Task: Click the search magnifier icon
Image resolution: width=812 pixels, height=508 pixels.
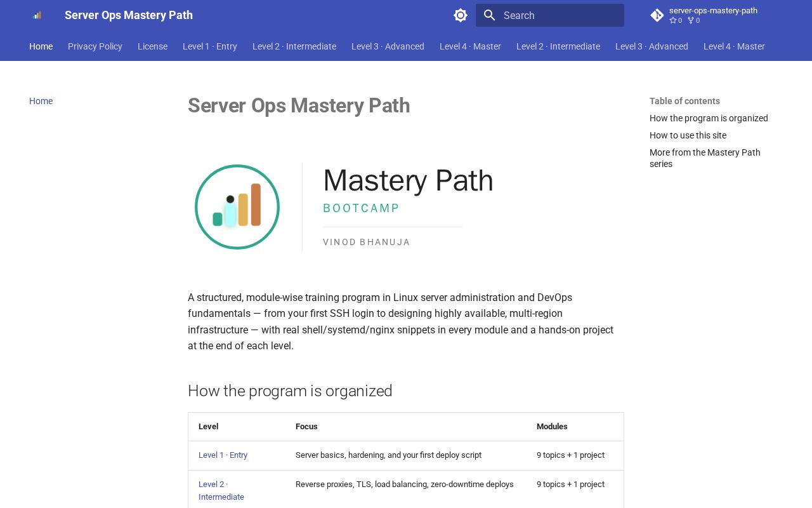Action: point(489,15)
